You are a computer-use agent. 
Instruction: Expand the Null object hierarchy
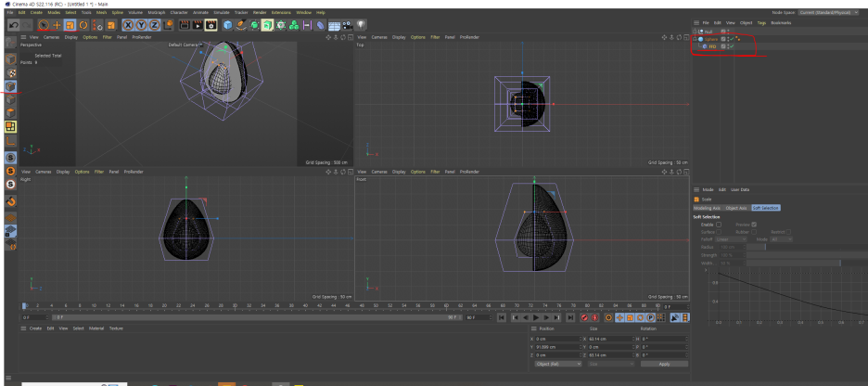[696, 32]
